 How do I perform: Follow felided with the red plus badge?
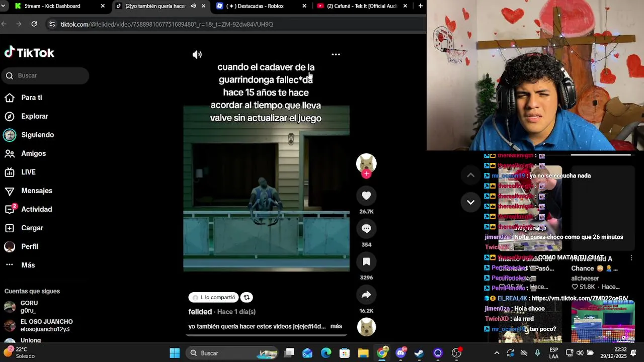[366, 174]
